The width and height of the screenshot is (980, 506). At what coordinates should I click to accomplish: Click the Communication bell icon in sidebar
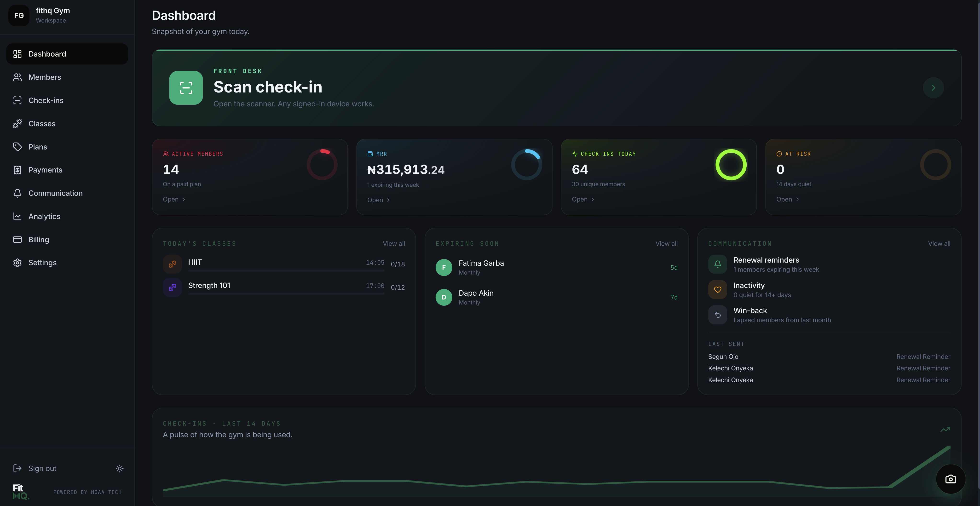coord(17,193)
